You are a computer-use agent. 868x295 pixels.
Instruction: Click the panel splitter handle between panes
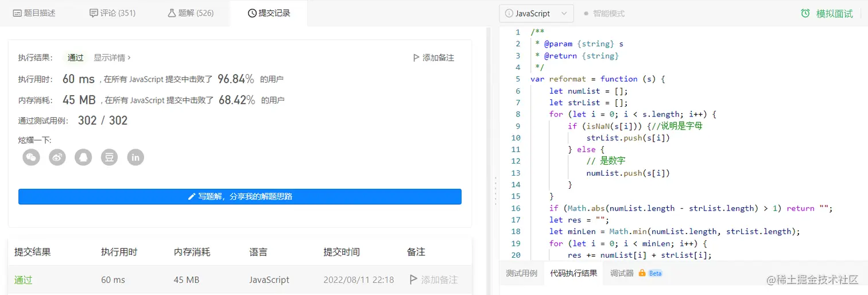point(495,191)
